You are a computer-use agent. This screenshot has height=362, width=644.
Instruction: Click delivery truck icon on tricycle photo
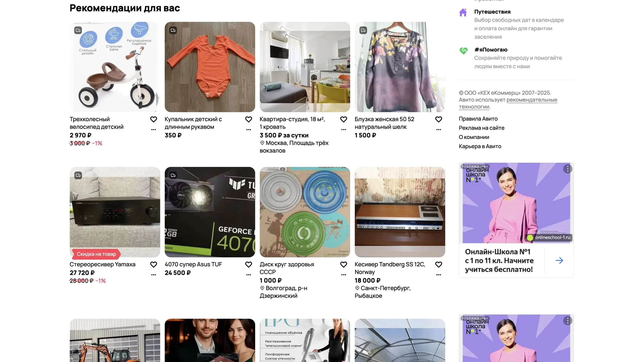(78, 30)
